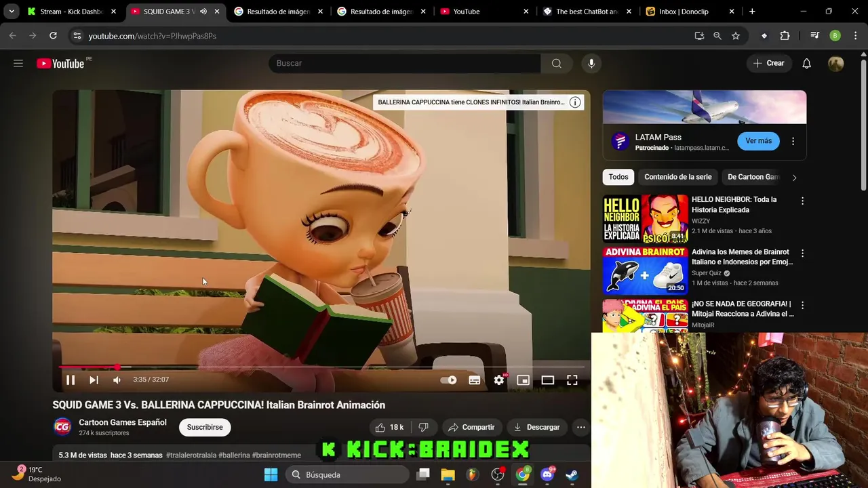Image resolution: width=868 pixels, height=488 pixels.
Task: Dislike the video
Action: click(x=424, y=427)
